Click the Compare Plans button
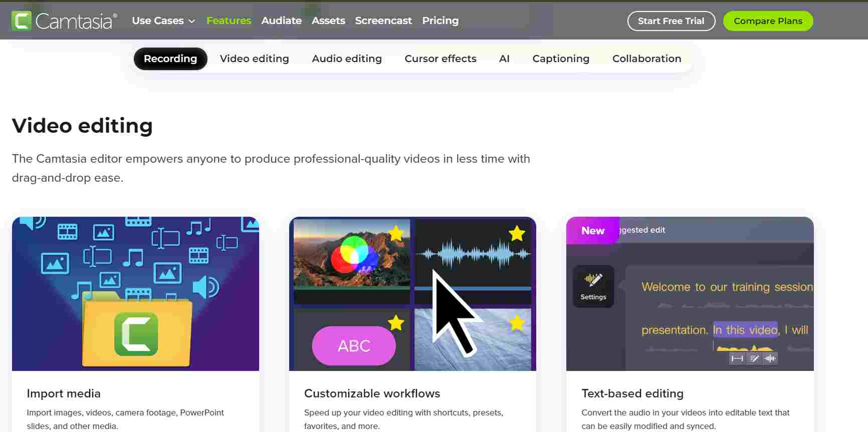 [x=768, y=21]
